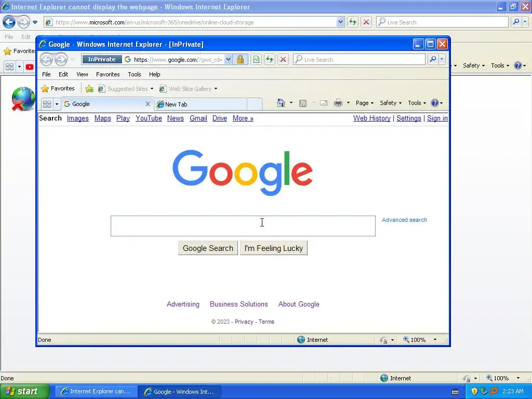
Task: Go back in the background Microsoft window
Action: (9, 22)
